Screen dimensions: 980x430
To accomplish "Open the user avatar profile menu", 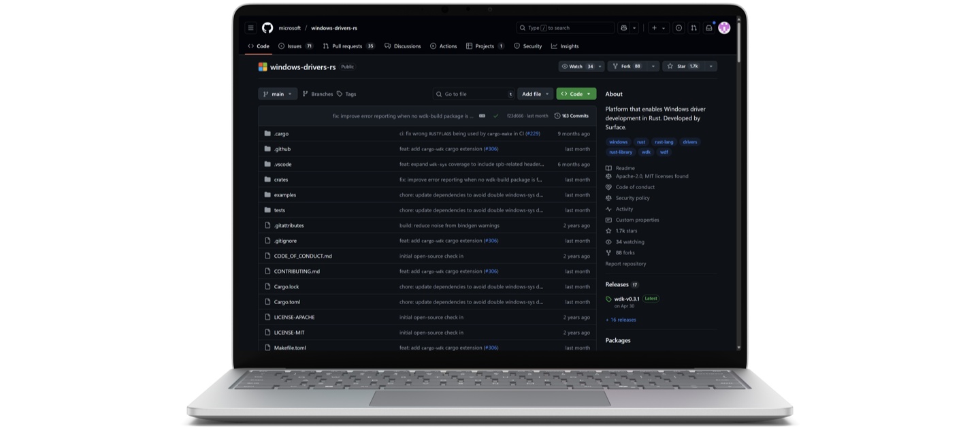I will coord(724,28).
